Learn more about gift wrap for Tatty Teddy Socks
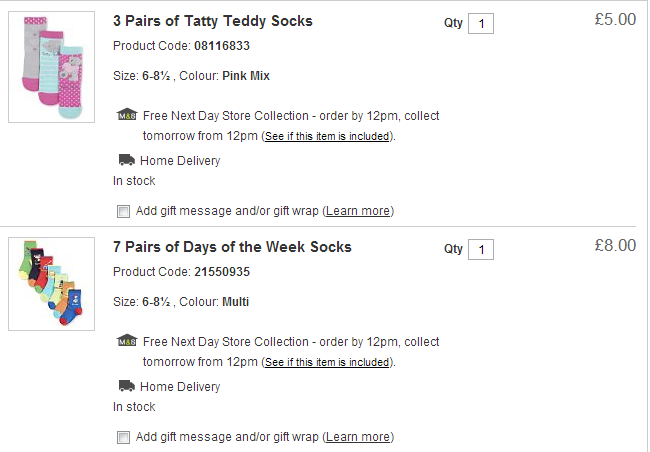Image resolution: width=650 pixels, height=452 pixels. 359,211
